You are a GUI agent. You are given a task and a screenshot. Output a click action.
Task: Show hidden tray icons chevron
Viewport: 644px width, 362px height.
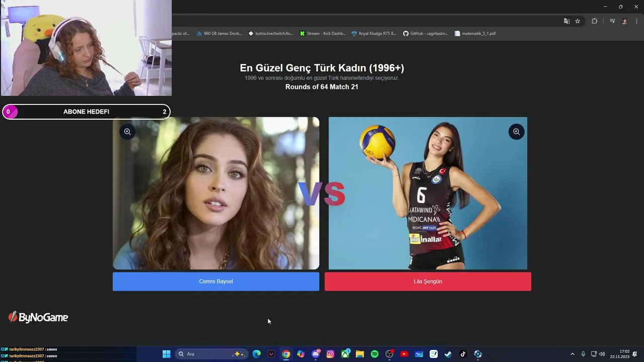[x=572, y=354]
